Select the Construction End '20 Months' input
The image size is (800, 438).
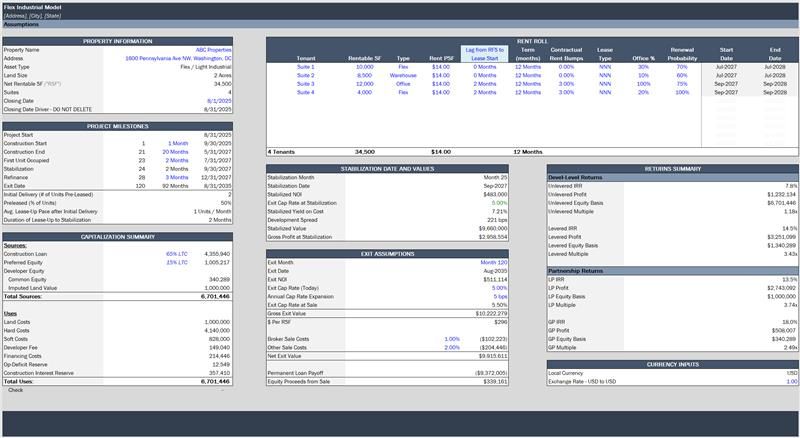tap(176, 152)
